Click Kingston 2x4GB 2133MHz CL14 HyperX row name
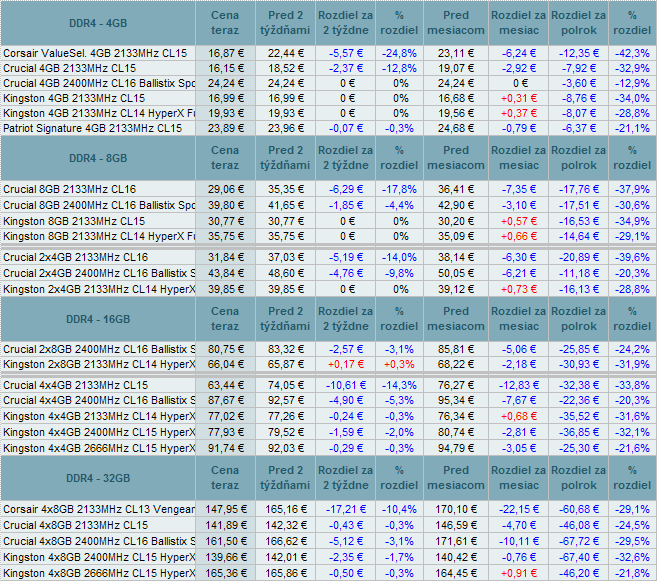 click(x=99, y=289)
